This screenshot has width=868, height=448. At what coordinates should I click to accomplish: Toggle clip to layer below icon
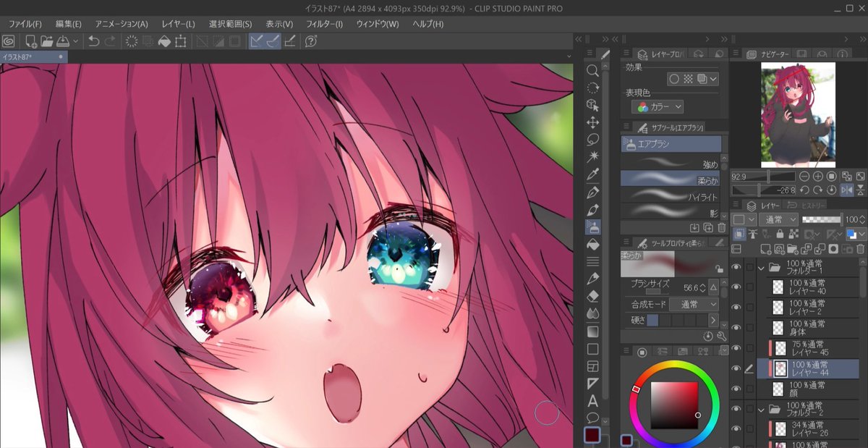pyautogui.click(x=739, y=234)
